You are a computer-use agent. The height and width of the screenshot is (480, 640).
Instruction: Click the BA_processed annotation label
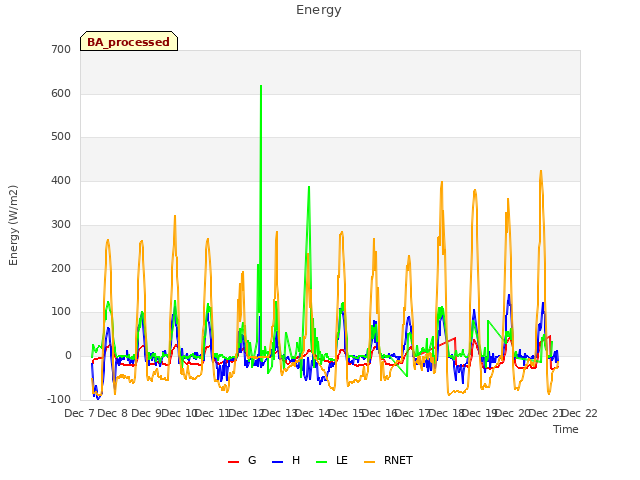[129, 42]
